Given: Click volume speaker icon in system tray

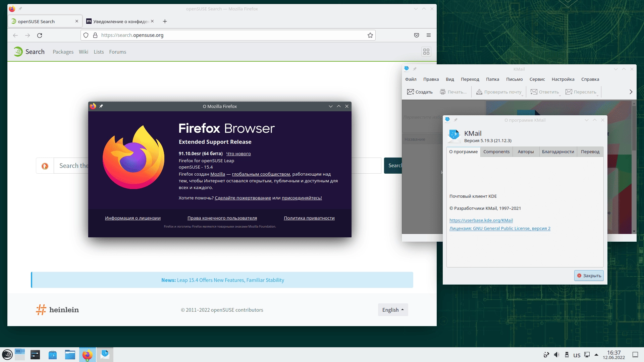Looking at the screenshot, I should pyautogui.click(x=556, y=355).
